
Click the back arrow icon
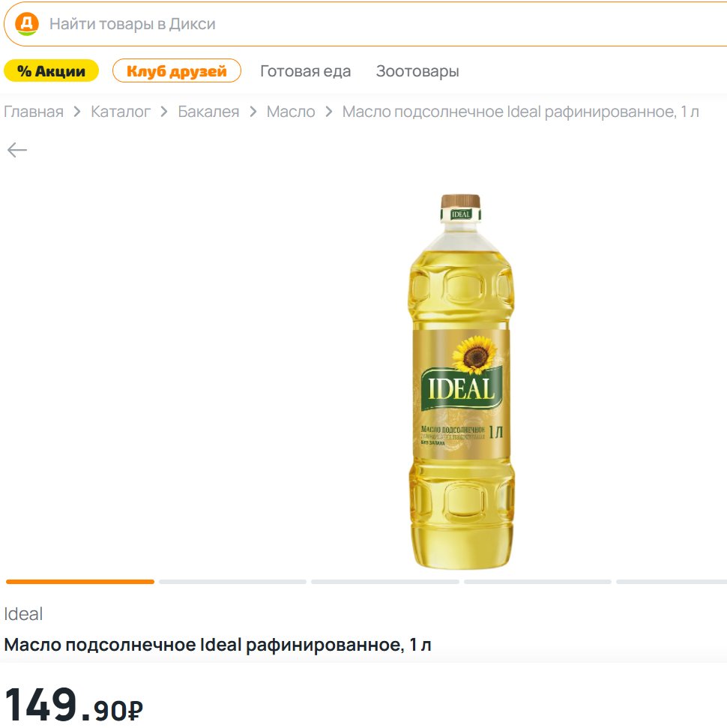click(17, 151)
